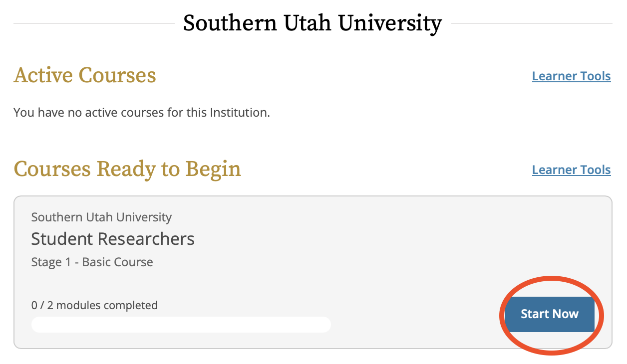The image size is (627, 364).
Task: Click the 0 / 2 modules completed text
Action: click(x=94, y=305)
